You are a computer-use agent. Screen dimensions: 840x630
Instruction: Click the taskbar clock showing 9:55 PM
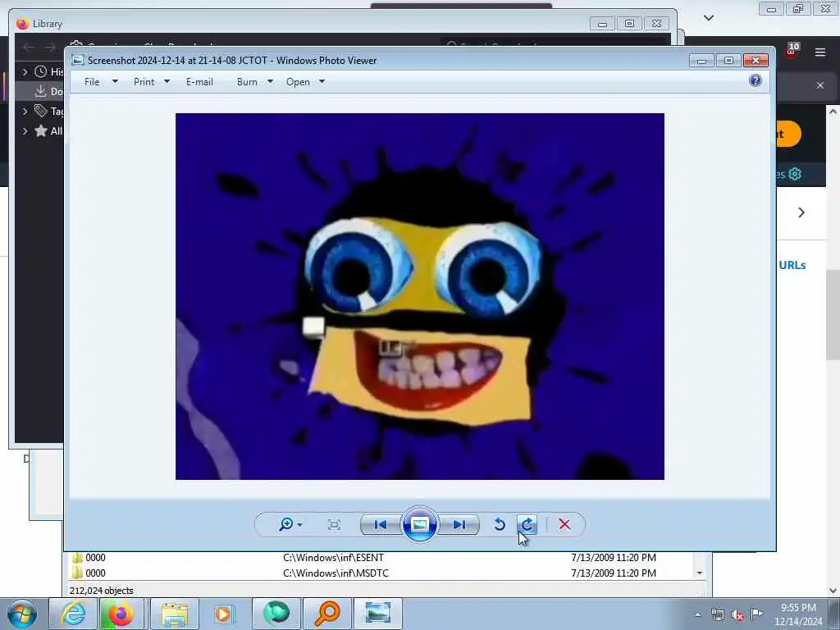tap(798, 614)
